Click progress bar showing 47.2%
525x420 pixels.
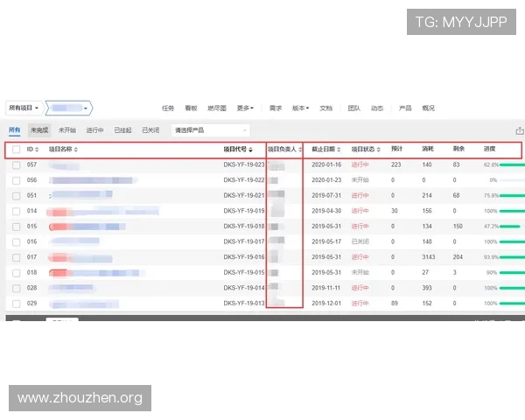509,227
